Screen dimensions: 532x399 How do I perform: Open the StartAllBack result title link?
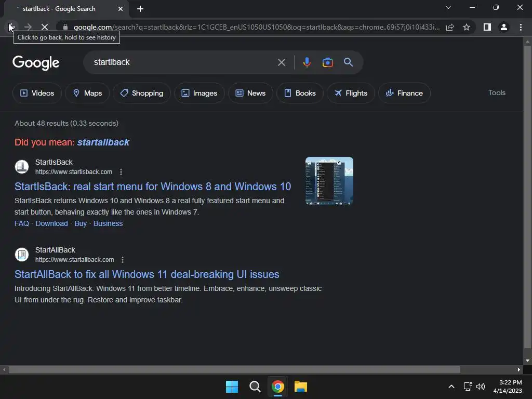tap(147, 274)
